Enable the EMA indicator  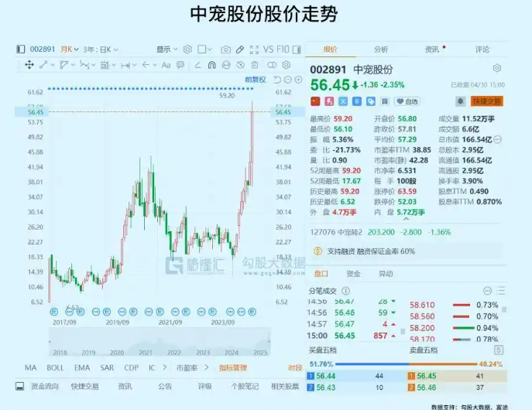click(x=82, y=367)
